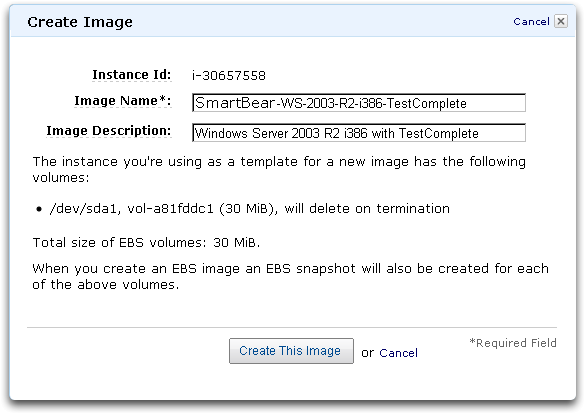Image resolution: width=585 pixels, height=414 pixels.
Task: Focus the Image Description text field
Action: 359,133
